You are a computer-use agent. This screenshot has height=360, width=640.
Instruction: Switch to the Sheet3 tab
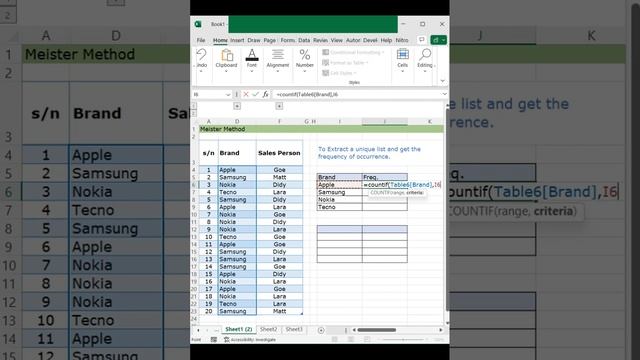(x=294, y=329)
